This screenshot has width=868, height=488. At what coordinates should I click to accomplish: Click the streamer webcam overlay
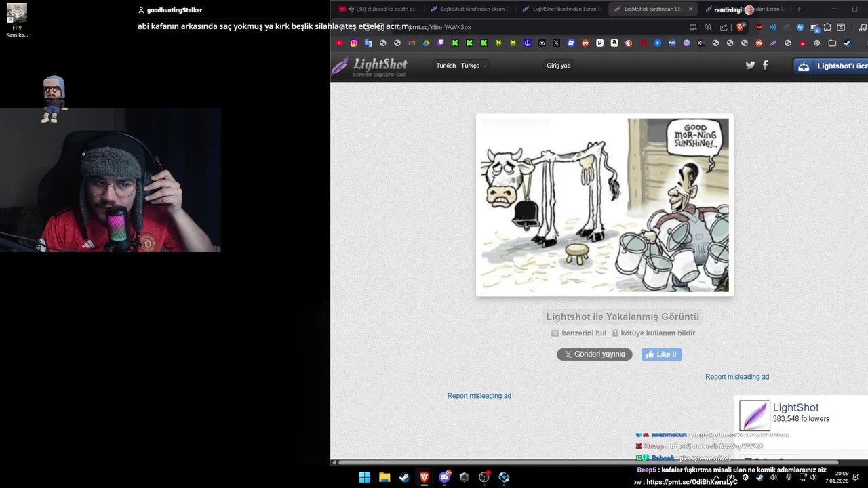coord(111,180)
